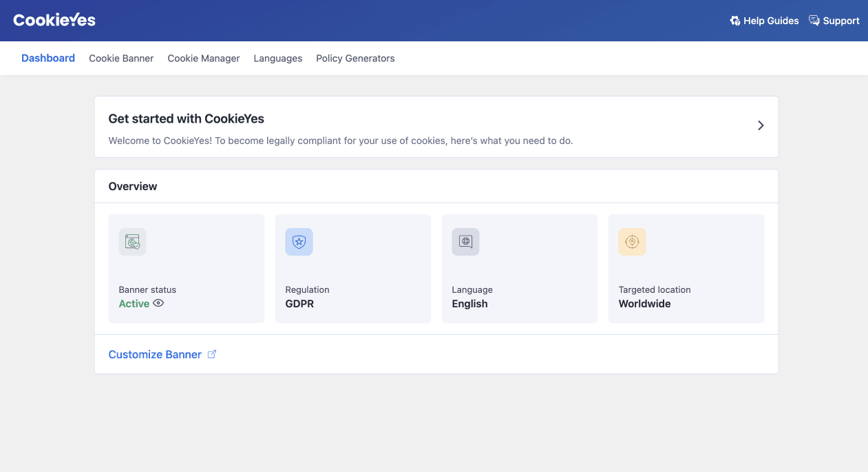Select the Policy Generators tab

click(355, 59)
